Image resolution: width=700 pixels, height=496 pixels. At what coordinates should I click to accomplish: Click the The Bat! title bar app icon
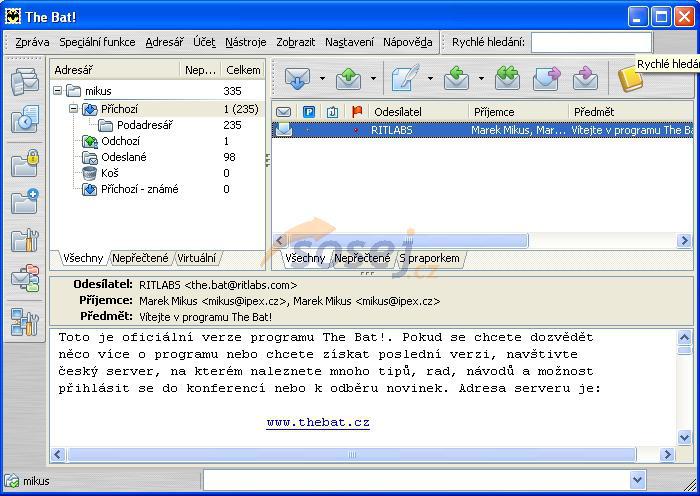click(13, 17)
